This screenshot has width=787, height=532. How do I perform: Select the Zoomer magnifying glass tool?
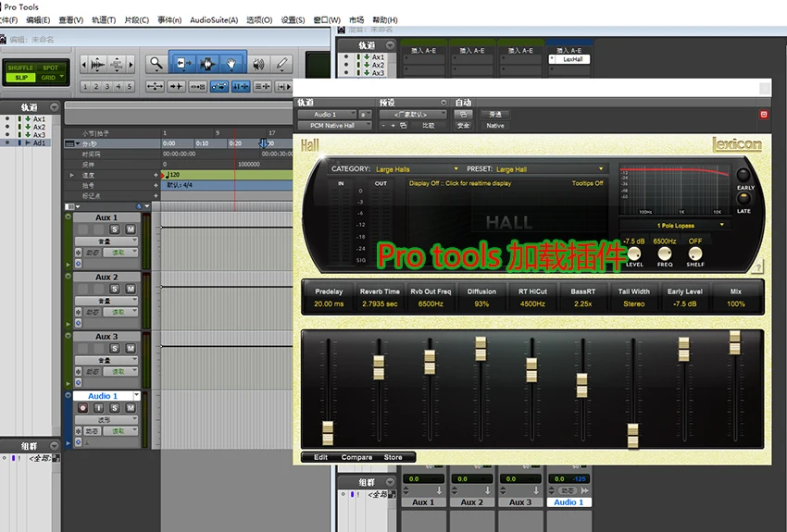pos(156,64)
